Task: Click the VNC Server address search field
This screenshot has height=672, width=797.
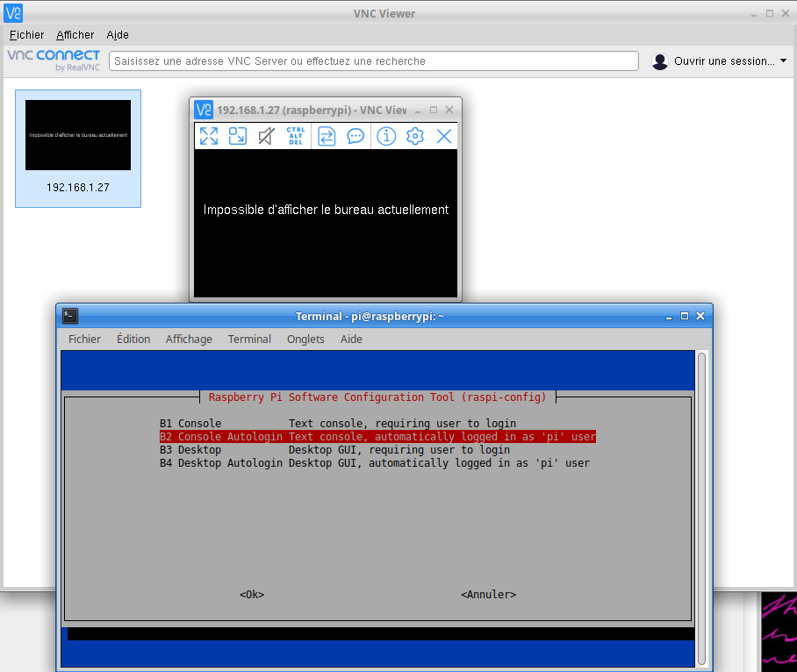Action: tap(374, 61)
